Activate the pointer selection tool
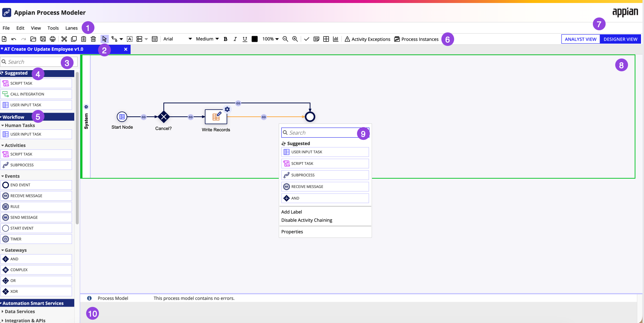Viewport: 644px width, 323px height. click(104, 39)
